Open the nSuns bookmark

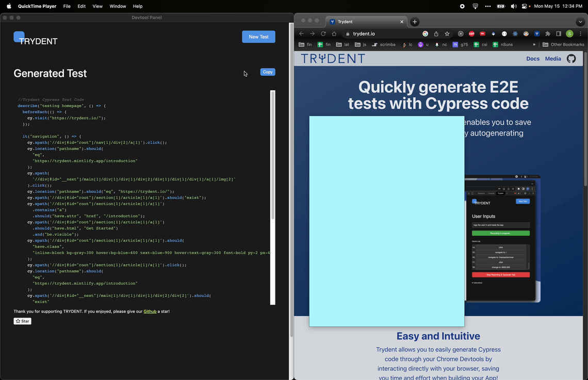point(502,44)
